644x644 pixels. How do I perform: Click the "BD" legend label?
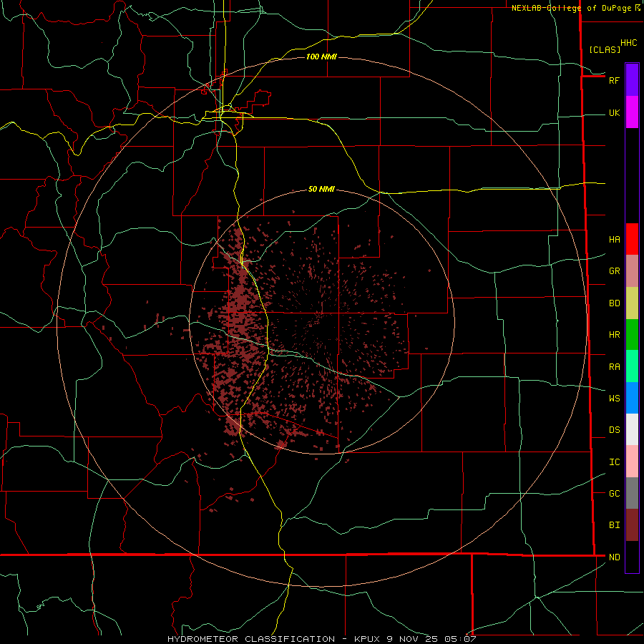[x=614, y=303]
